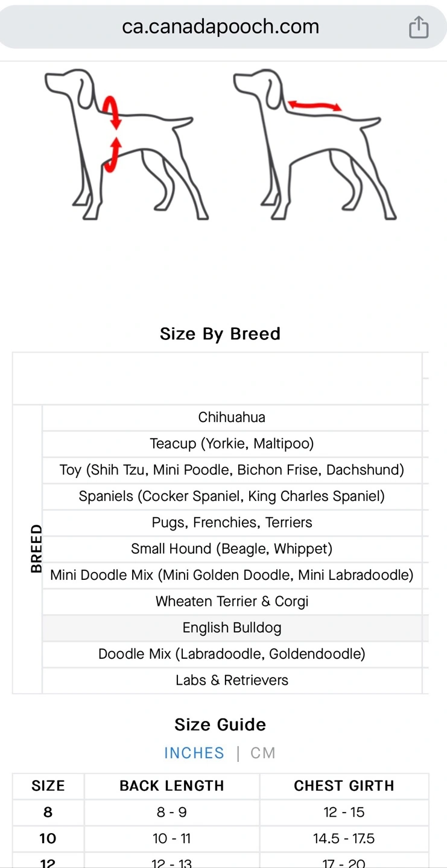Tap the back length dog diagram
Image resolution: width=447 pixels, height=868 pixels.
point(315,144)
